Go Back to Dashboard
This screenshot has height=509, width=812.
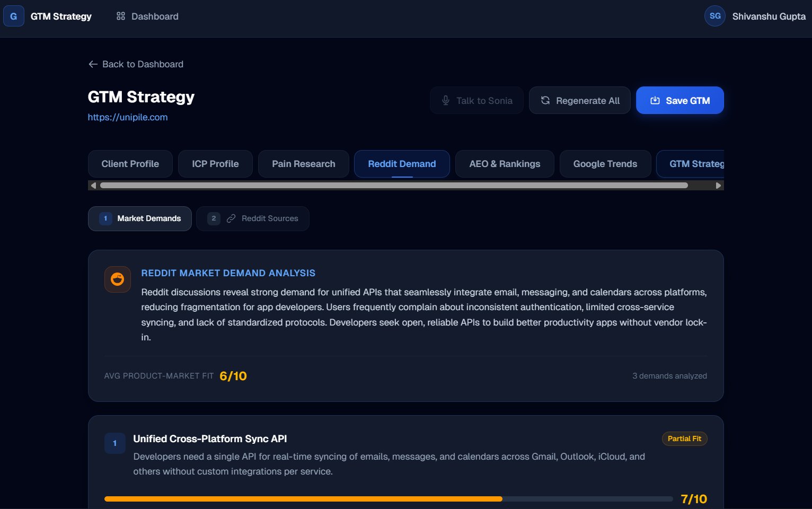point(136,64)
